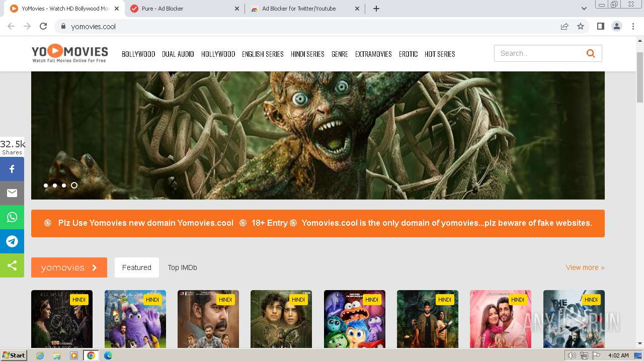Viewport: 644px width, 362px height.
Task: Click the View more link
Action: point(585,267)
